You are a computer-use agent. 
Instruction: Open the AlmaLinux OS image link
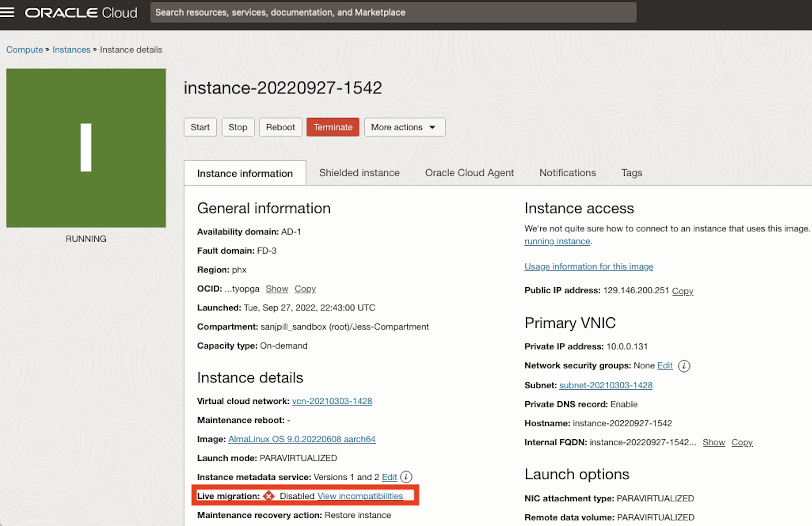point(301,439)
